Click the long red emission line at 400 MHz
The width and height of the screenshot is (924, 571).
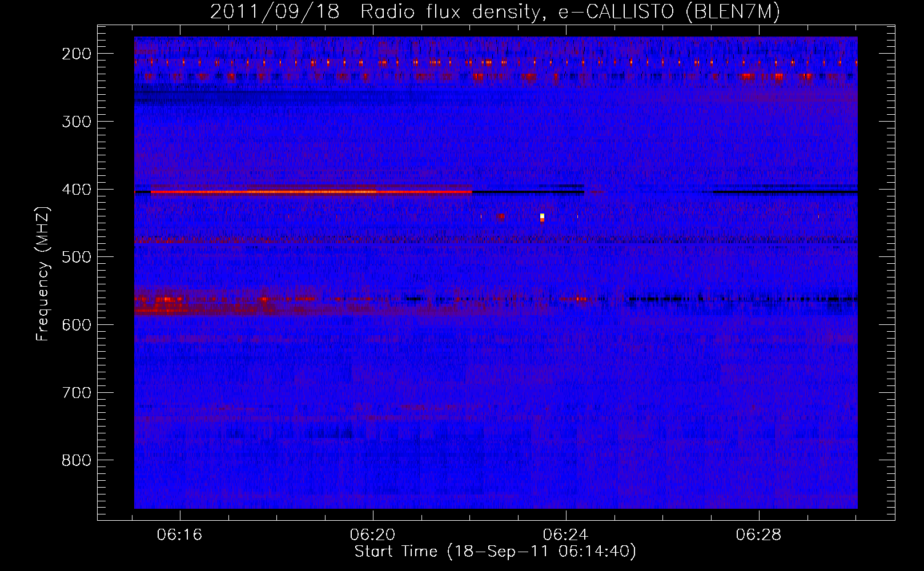(x=311, y=192)
